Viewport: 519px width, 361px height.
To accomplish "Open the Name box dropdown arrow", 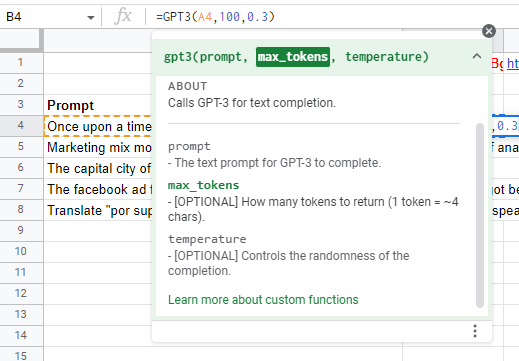I will click(x=91, y=17).
